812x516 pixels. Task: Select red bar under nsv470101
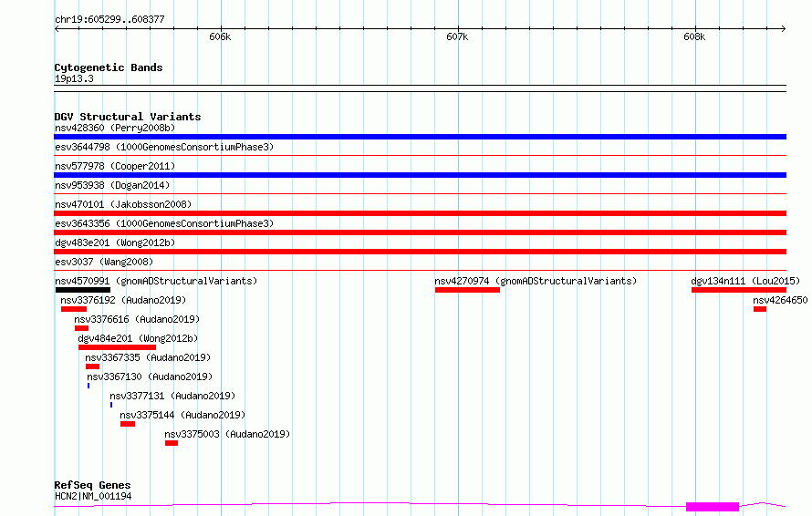420,213
